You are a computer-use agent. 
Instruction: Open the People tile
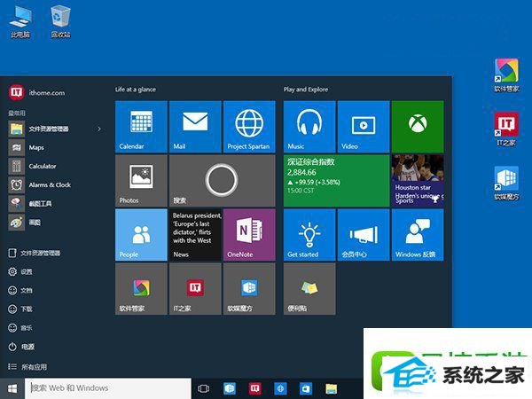141,235
